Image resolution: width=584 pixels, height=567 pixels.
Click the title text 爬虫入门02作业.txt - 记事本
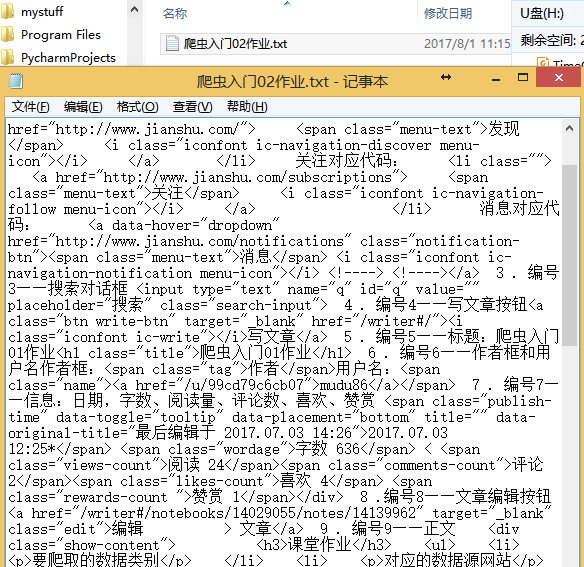pyautogui.click(x=292, y=81)
